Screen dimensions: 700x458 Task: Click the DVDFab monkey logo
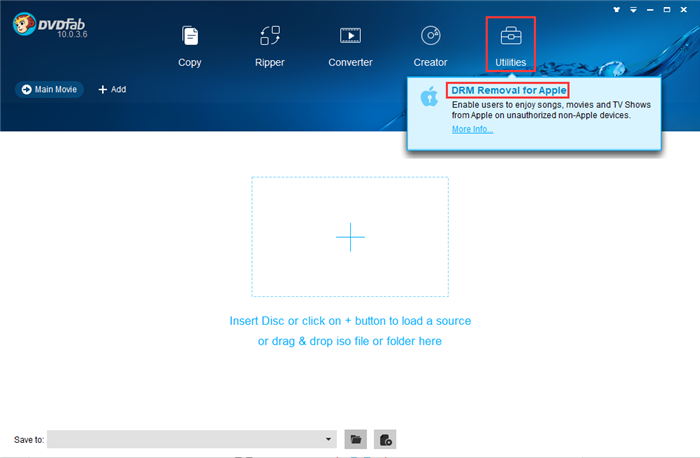(x=24, y=24)
